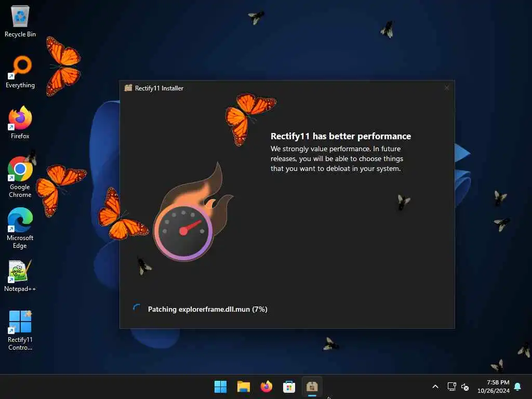Select the Everything search shortcut
Screen dimensions: 532x399
tap(20, 72)
